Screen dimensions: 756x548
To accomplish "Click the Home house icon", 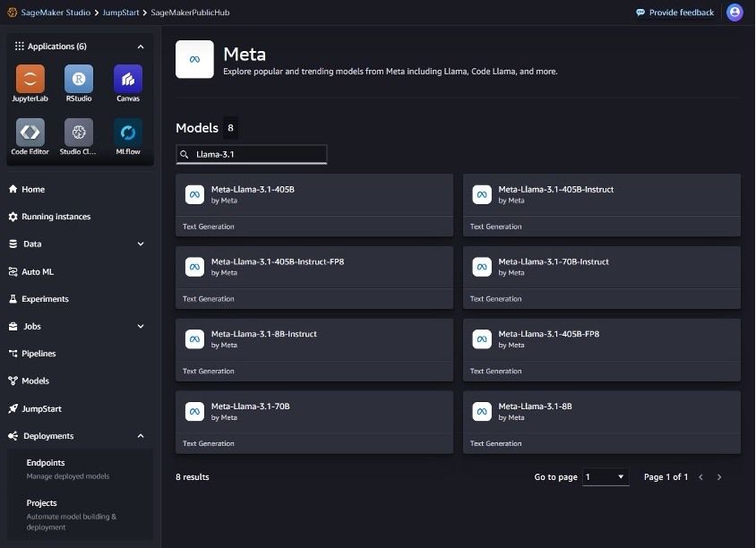I will 13,189.
